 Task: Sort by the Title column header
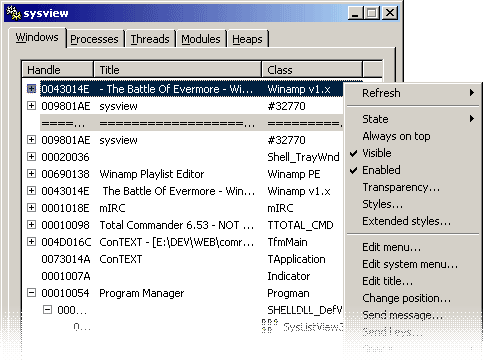pyautogui.click(x=178, y=70)
